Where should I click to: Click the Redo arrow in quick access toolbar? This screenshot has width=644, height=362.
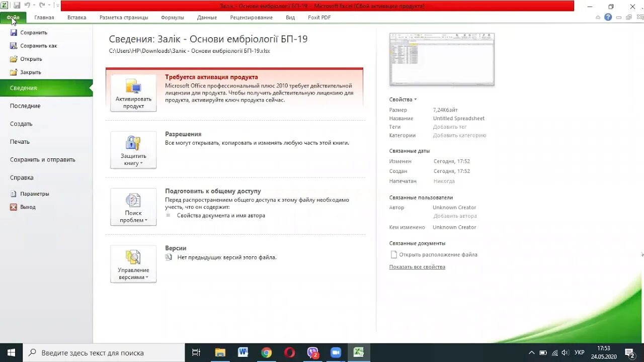tap(42, 6)
